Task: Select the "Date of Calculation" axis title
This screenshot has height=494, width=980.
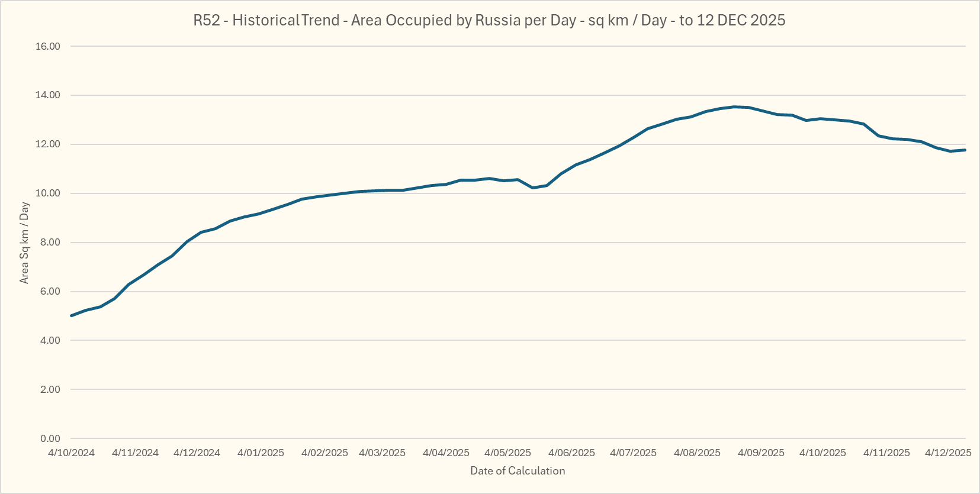Action: [x=518, y=471]
